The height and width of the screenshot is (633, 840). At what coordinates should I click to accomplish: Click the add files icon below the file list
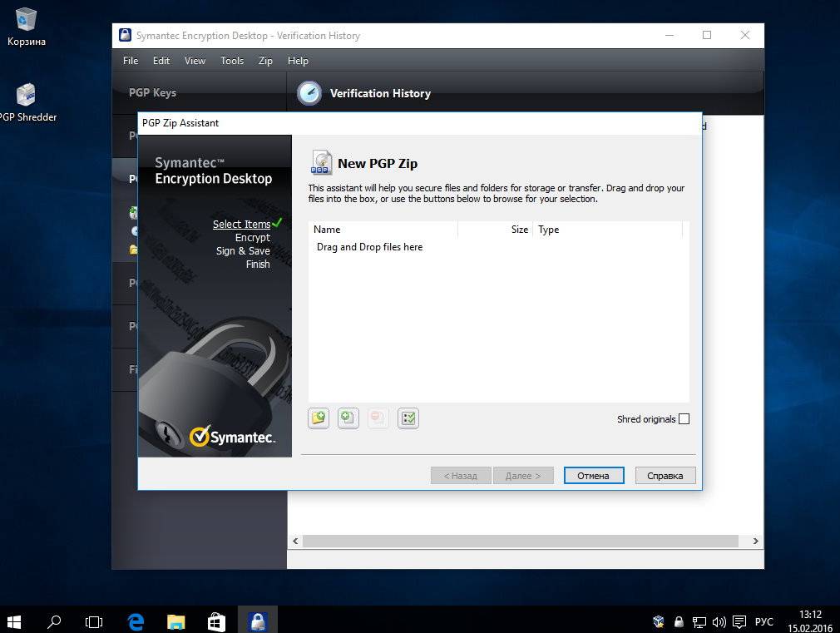pos(348,418)
